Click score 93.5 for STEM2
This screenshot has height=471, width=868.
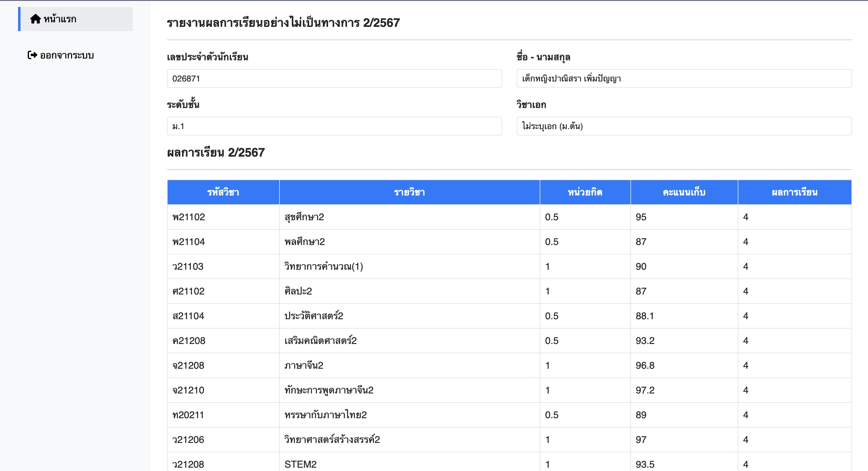[645, 465]
